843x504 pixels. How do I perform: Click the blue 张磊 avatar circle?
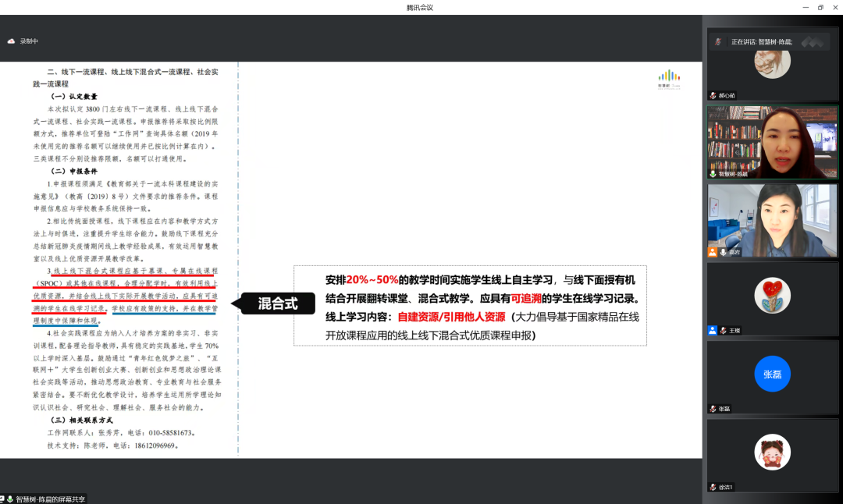(x=772, y=374)
